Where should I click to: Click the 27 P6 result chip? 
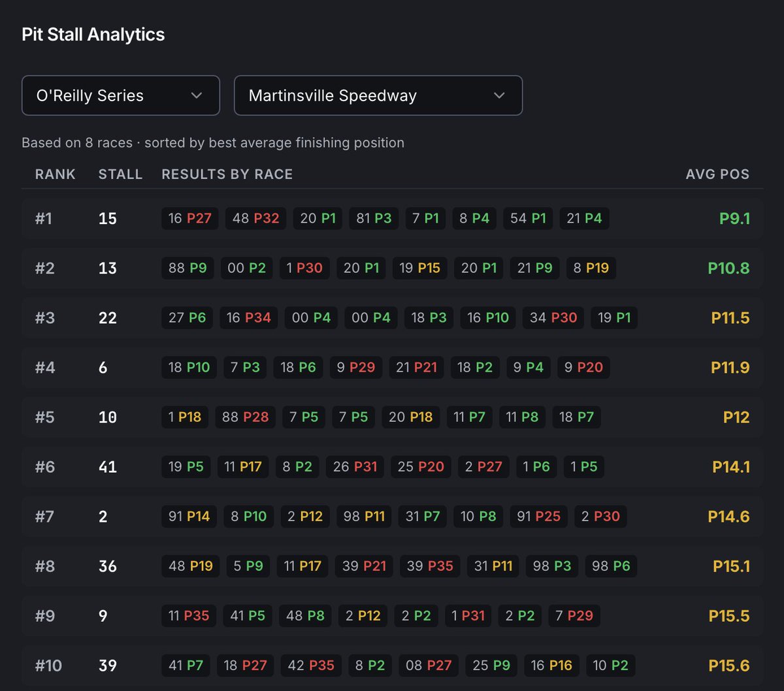187,317
